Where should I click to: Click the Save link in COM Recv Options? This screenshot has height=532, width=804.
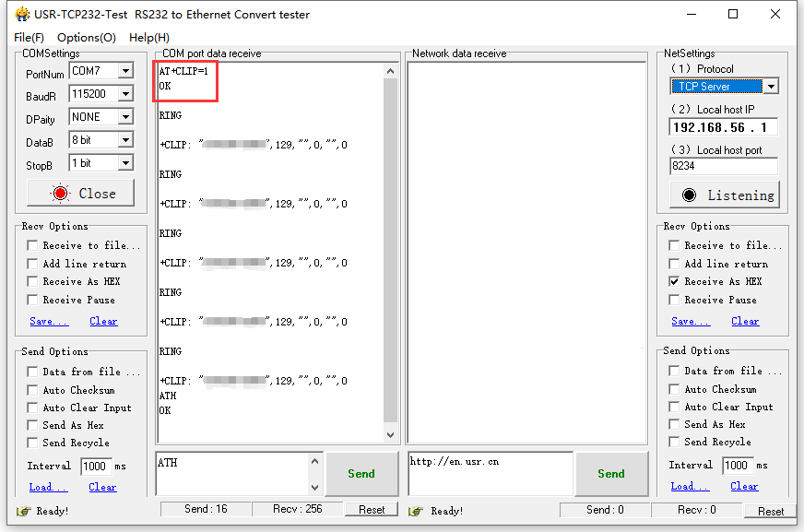coord(48,321)
